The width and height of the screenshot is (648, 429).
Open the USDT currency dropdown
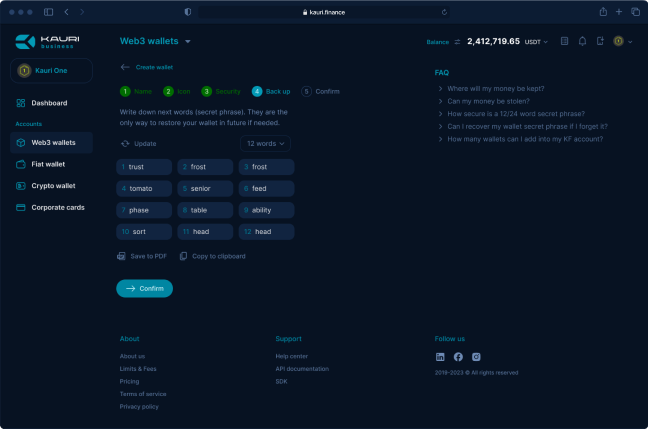[x=536, y=42]
